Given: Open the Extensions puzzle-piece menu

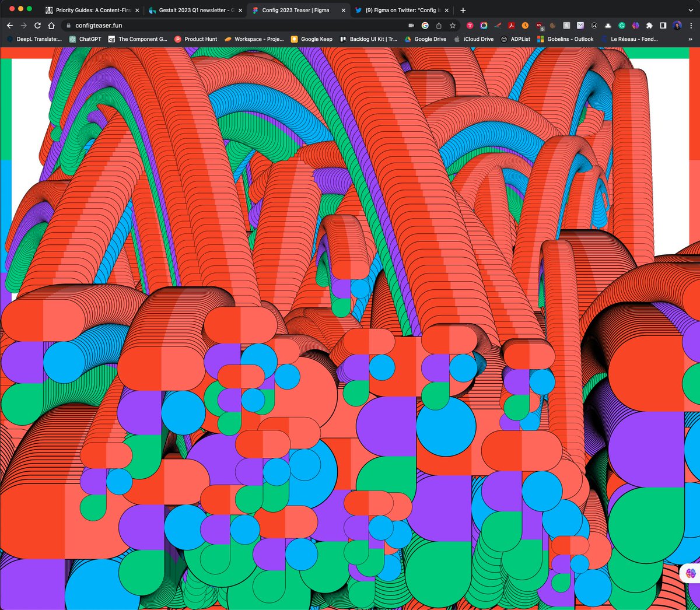Looking at the screenshot, I should (x=649, y=26).
